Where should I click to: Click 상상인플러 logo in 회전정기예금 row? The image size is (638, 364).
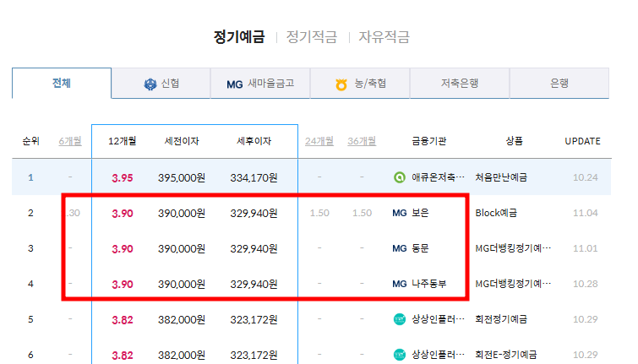tap(400, 319)
